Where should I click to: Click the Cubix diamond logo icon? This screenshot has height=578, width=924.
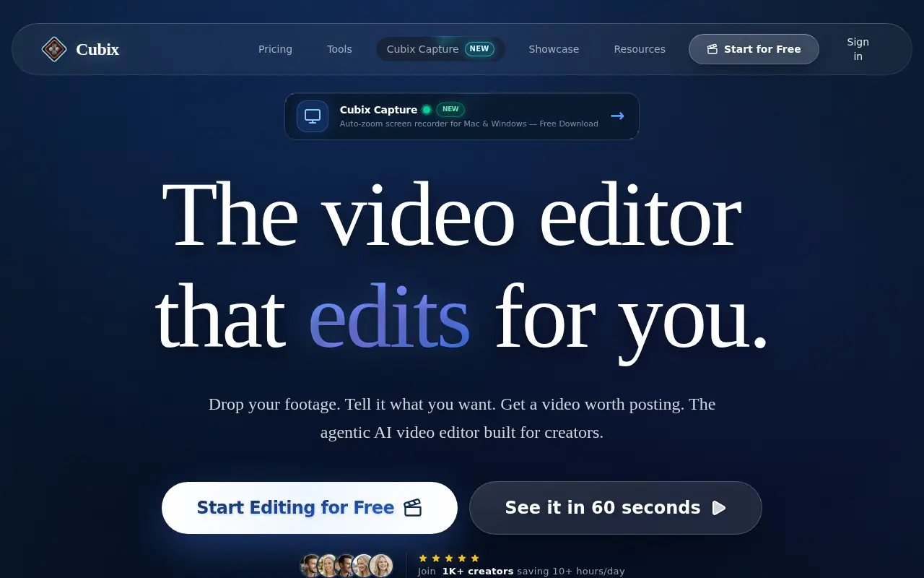coord(54,49)
